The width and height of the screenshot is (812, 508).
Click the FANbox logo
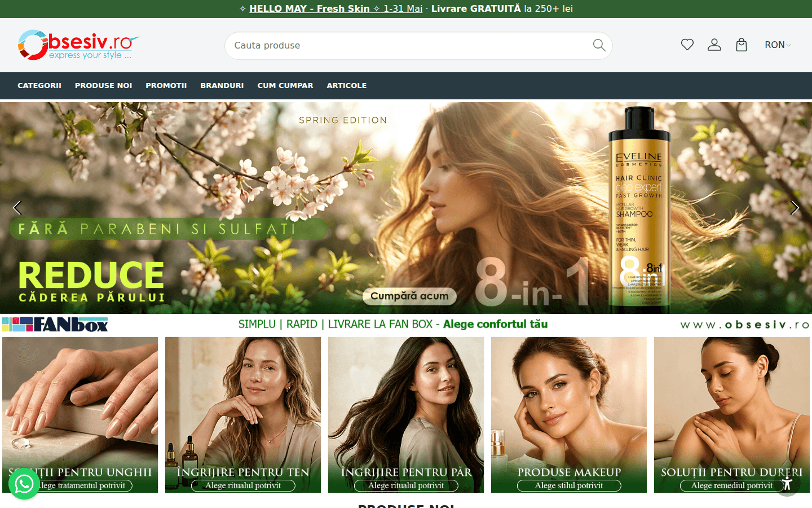(x=55, y=325)
